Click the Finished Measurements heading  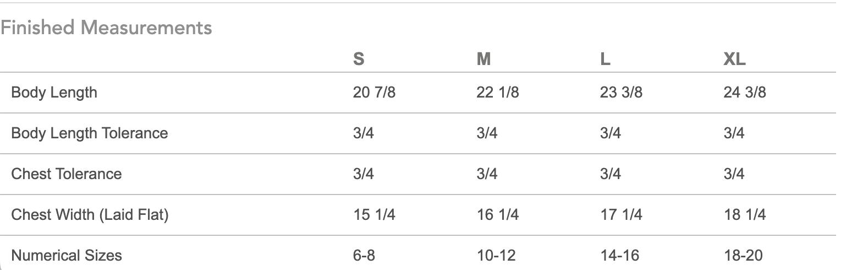click(106, 28)
